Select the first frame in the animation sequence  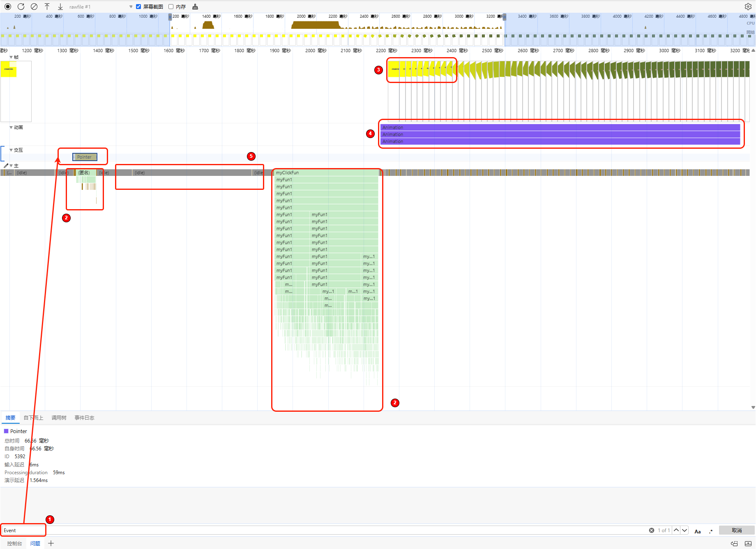394,69
